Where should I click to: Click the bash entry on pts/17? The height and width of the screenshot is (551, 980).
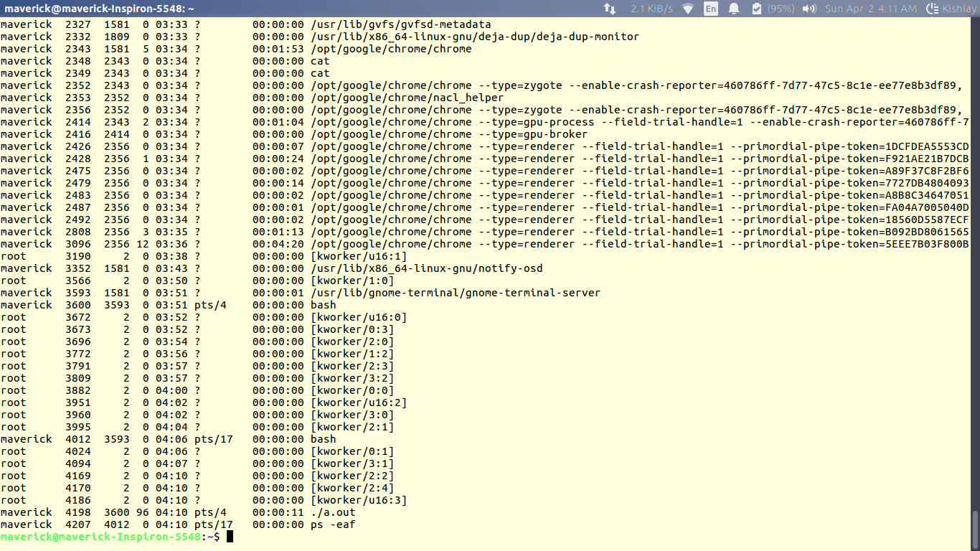click(x=324, y=439)
